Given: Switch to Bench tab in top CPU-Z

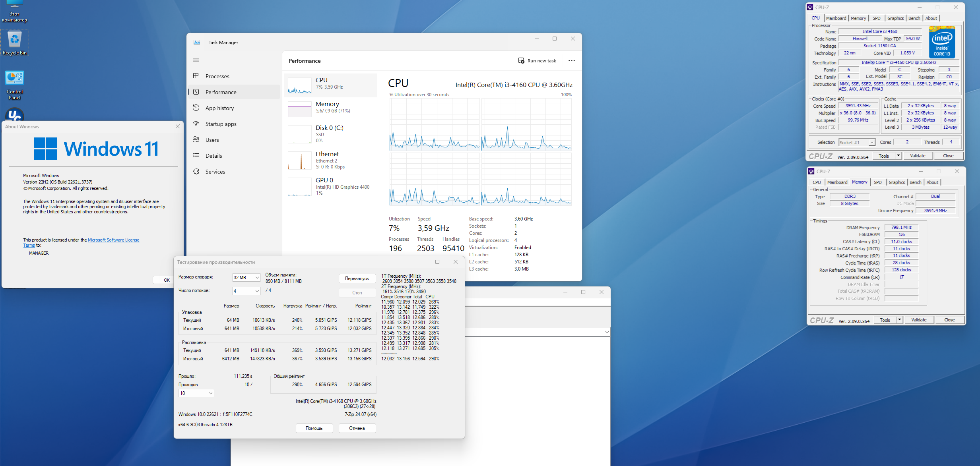Looking at the screenshot, I should [914, 18].
